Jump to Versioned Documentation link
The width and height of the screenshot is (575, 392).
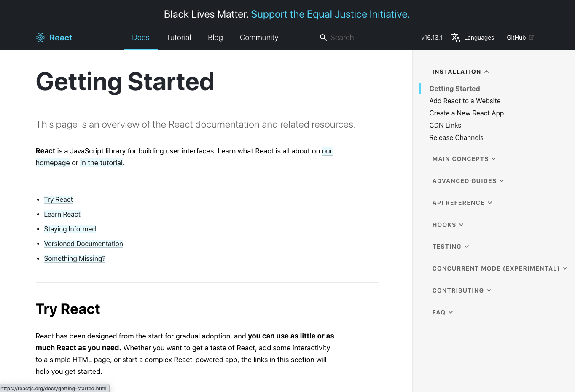click(83, 244)
